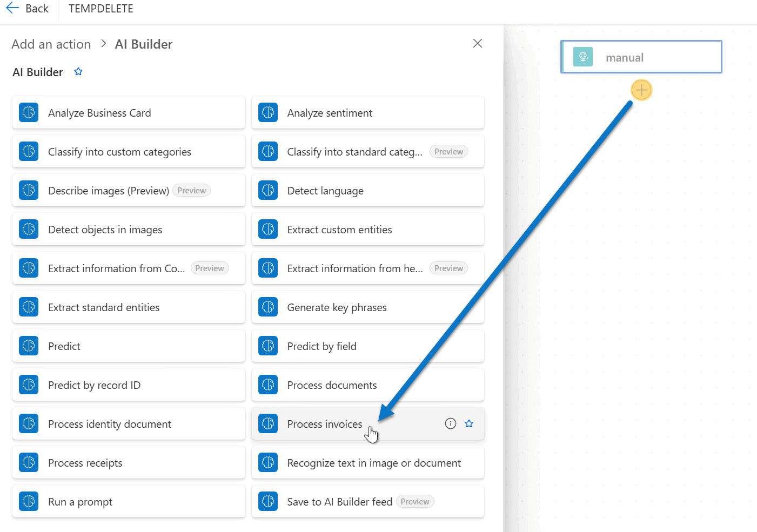Click the Predict by record ID icon
The width and height of the screenshot is (757, 532).
pos(29,385)
